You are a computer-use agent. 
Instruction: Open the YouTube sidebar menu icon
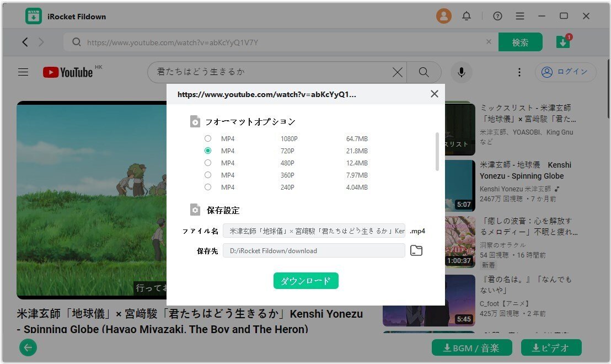tap(23, 72)
